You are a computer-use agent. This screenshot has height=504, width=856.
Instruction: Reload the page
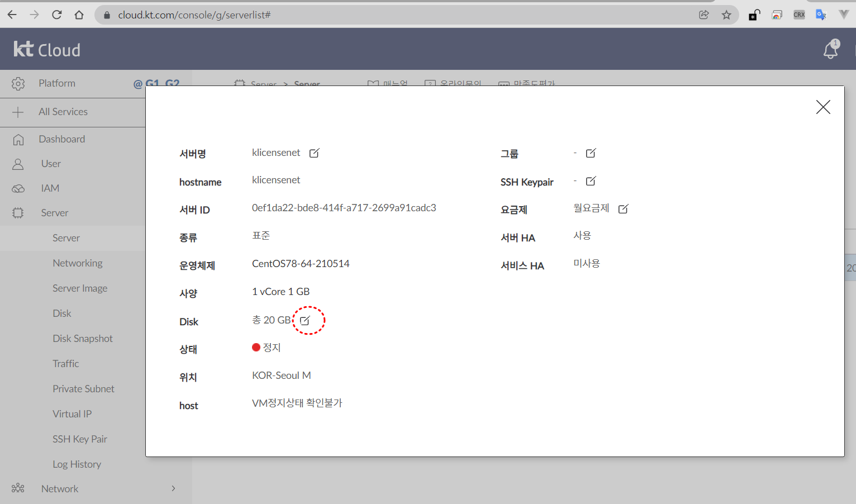point(56,15)
